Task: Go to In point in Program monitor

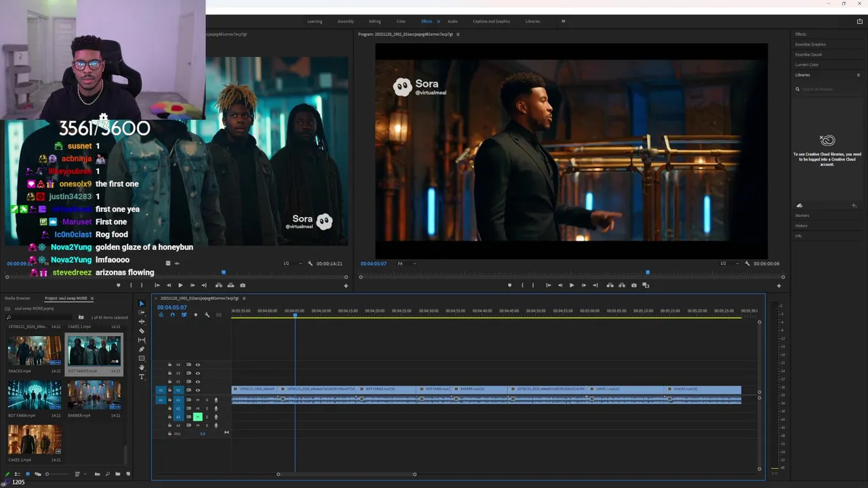Action: pyautogui.click(x=548, y=285)
